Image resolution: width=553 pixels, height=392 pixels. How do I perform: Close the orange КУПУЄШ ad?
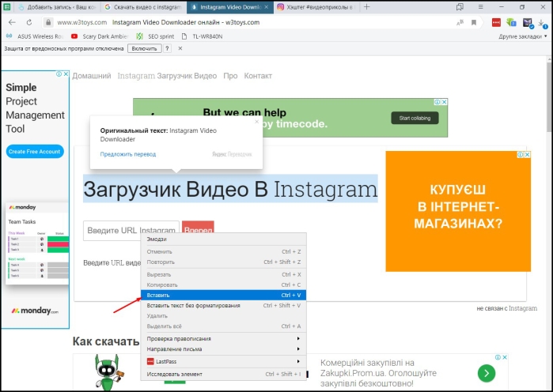527,155
